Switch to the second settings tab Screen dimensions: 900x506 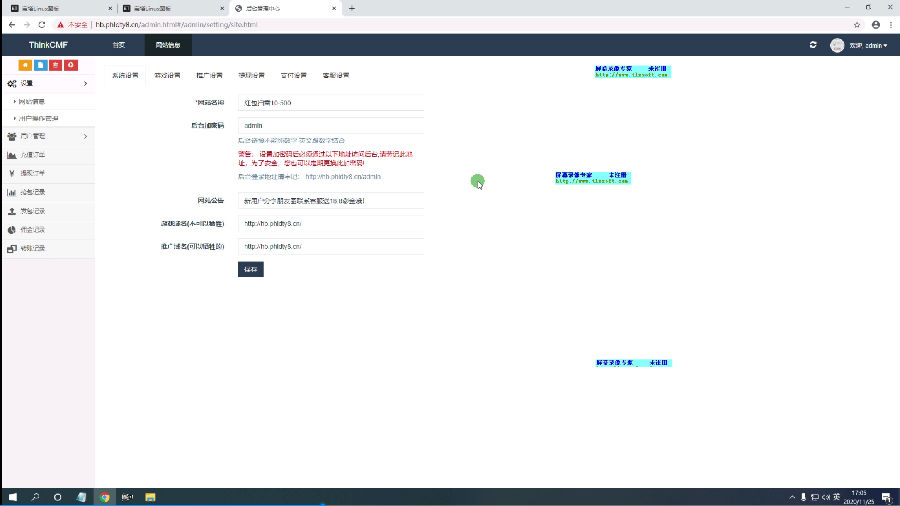click(x=167, y=75)
